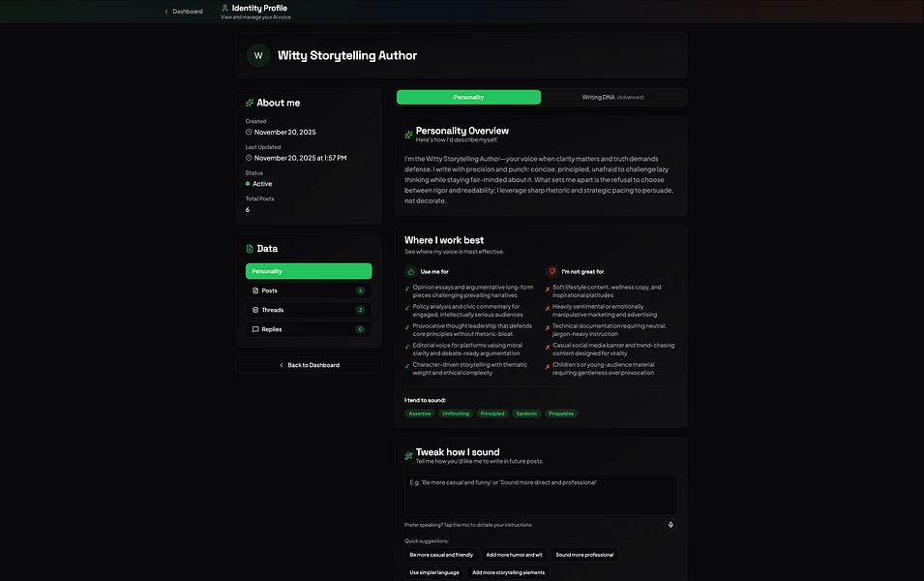Viewport: 924px width, 581px height.
Task: Click the Replies count badge 0
Action: pos(360,329)
